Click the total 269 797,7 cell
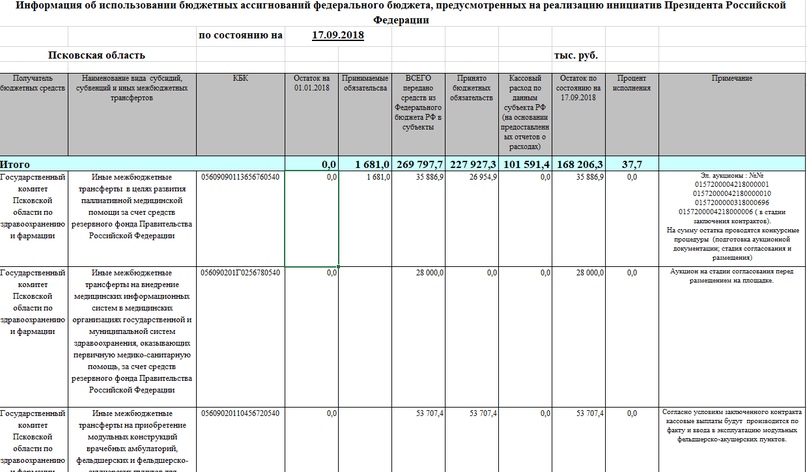 point(418,164)
